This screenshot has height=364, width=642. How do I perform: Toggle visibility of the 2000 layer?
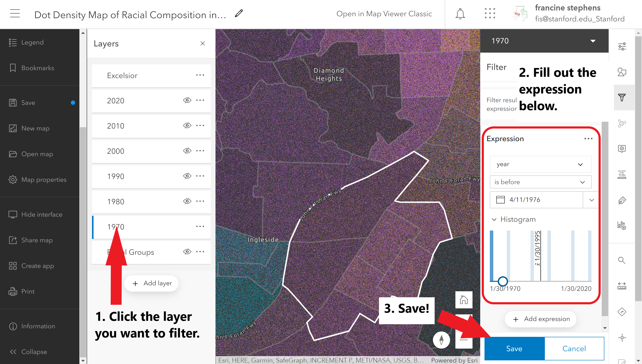coord(187,151)
